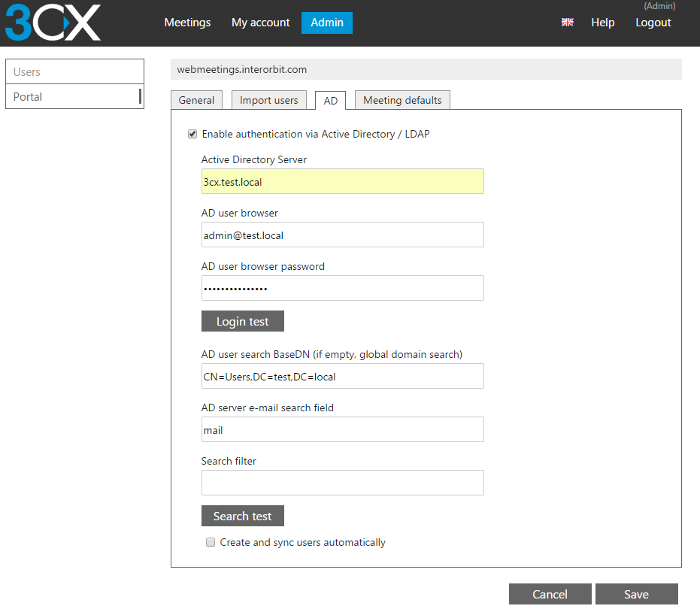
Task: Click the AD server e-mail search field
Action: [x=342, y=429]
